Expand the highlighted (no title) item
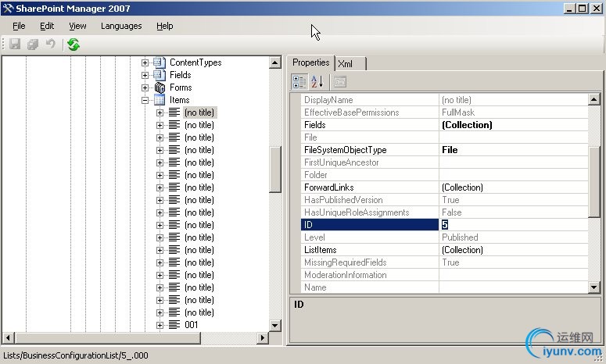The height and width of the screenshot is (364, 606). coord(160,112)
